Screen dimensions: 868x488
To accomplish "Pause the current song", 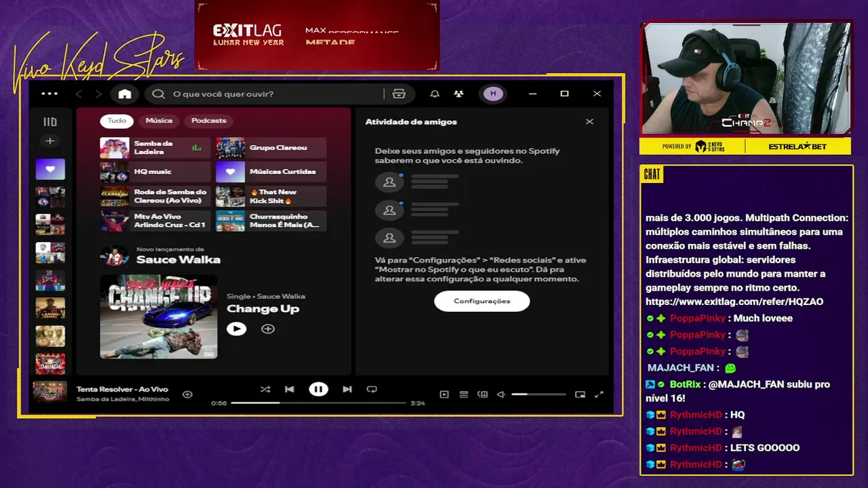I will (318, 389).
